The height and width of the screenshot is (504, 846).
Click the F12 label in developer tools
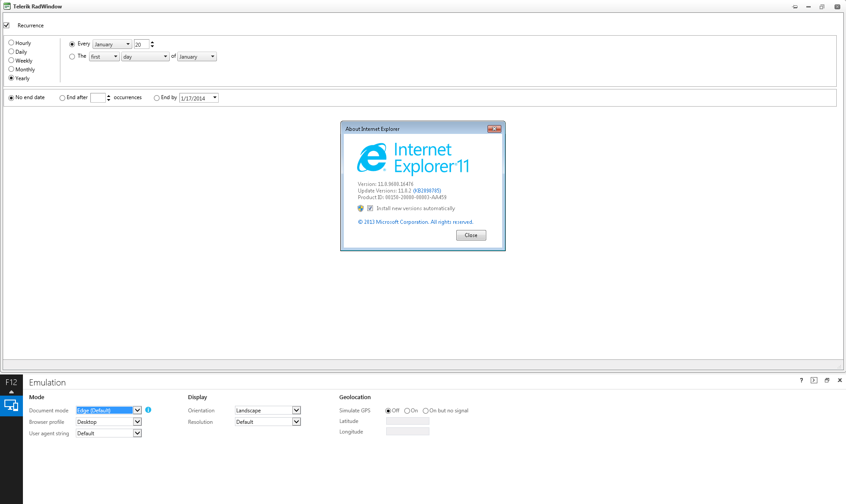click(11, 382)
